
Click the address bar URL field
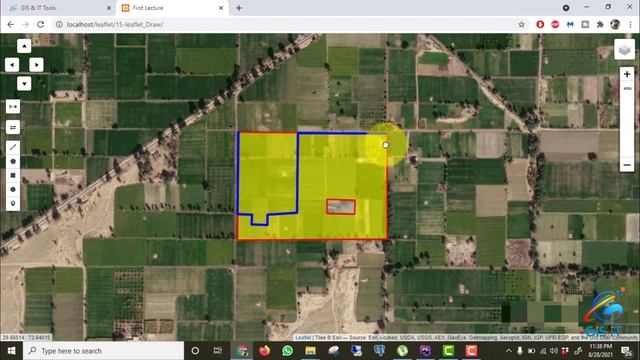pyautogui.click(x=286, y=24)
